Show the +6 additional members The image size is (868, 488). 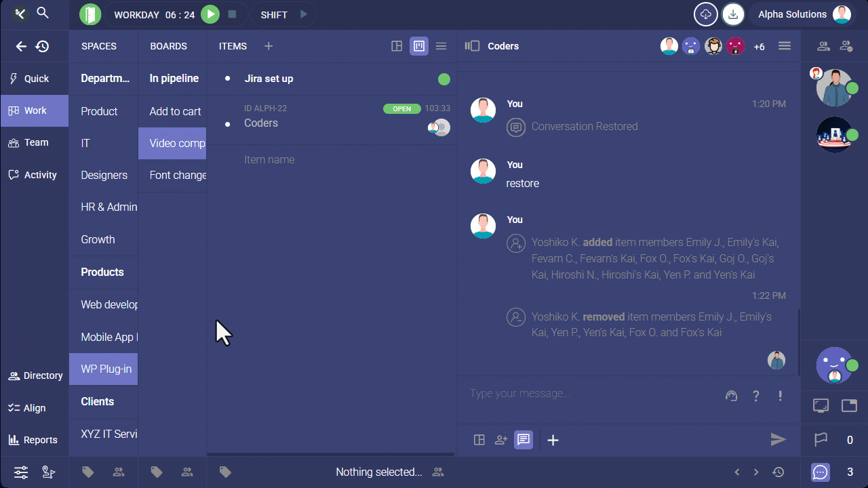(759, 47)
